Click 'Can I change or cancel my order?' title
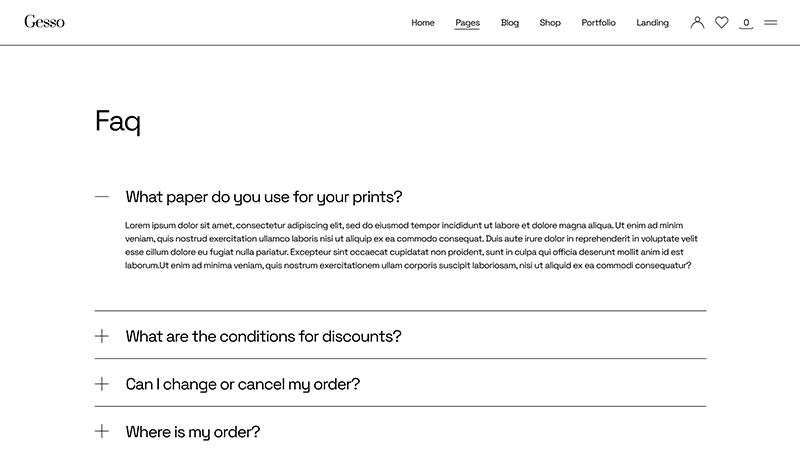Screen dimensions: 800x452 click(x=243, y=384)
